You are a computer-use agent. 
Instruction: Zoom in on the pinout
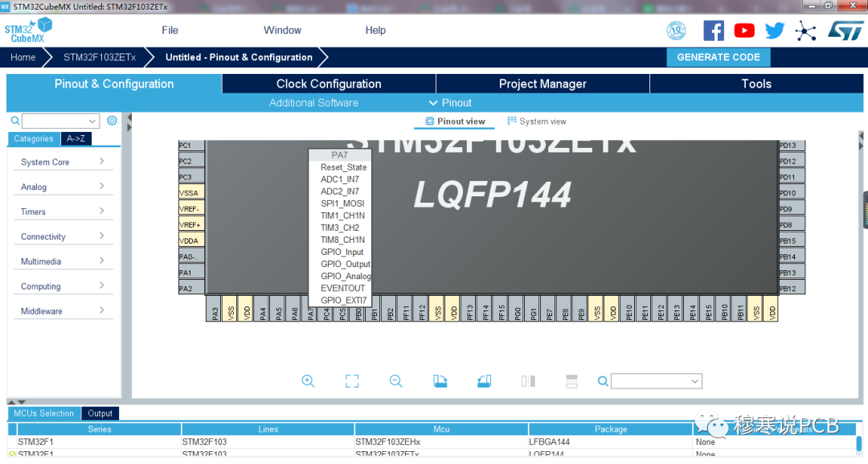click(308, 381)
